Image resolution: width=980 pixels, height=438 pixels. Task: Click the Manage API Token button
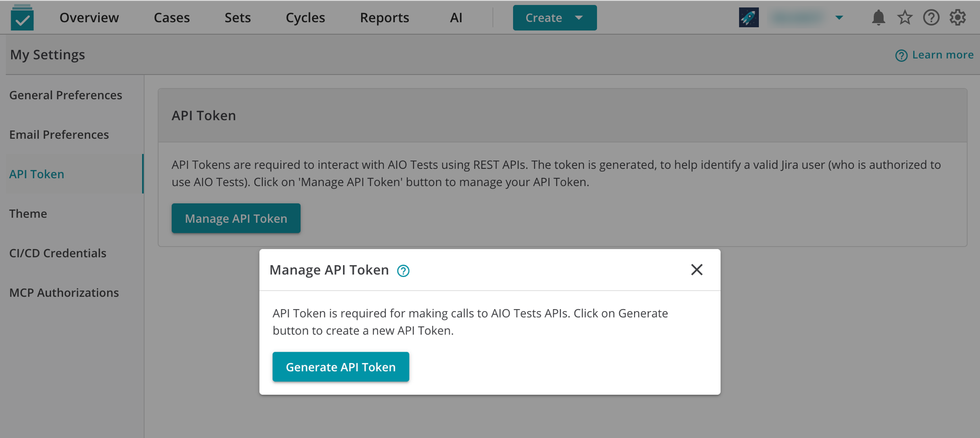236,218
